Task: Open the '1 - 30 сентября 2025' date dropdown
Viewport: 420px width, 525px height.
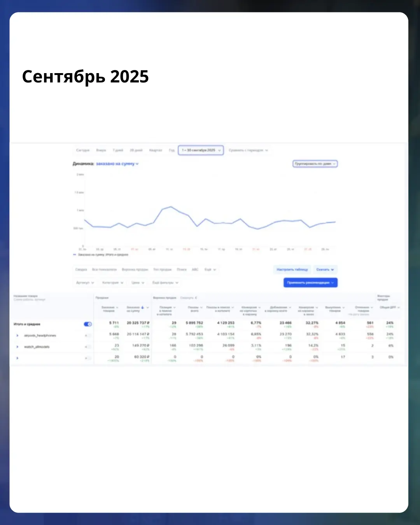Action: tap(201, 150)
